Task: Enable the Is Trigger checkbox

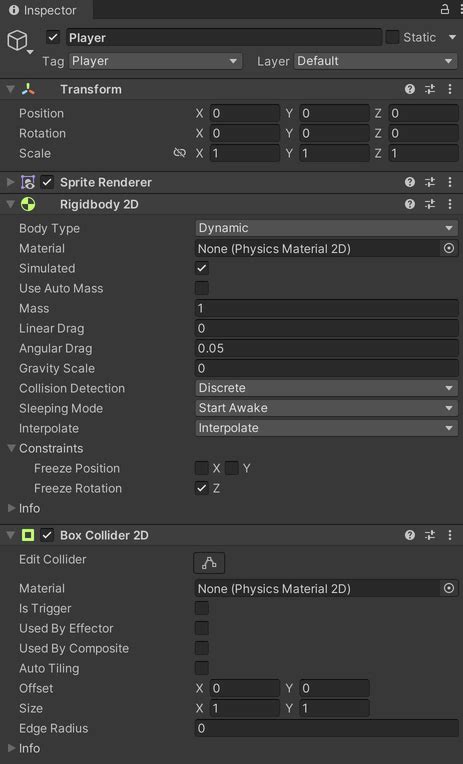Action: [x=201, y=608]
